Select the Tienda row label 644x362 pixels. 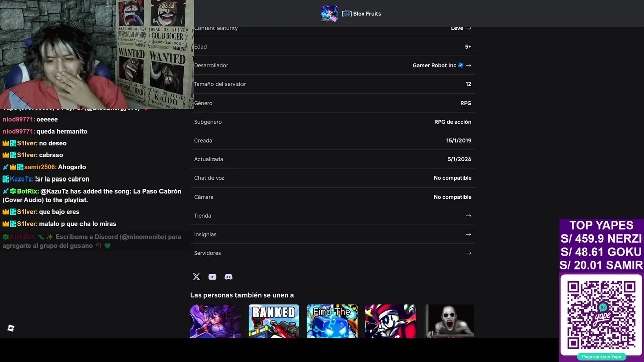click(203, 216)
